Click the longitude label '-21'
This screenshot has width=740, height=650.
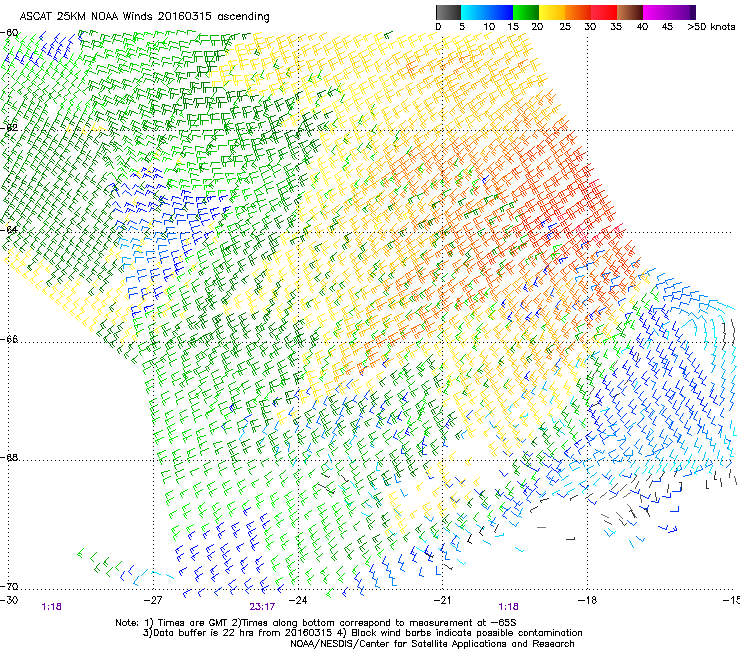pos(442,600)
